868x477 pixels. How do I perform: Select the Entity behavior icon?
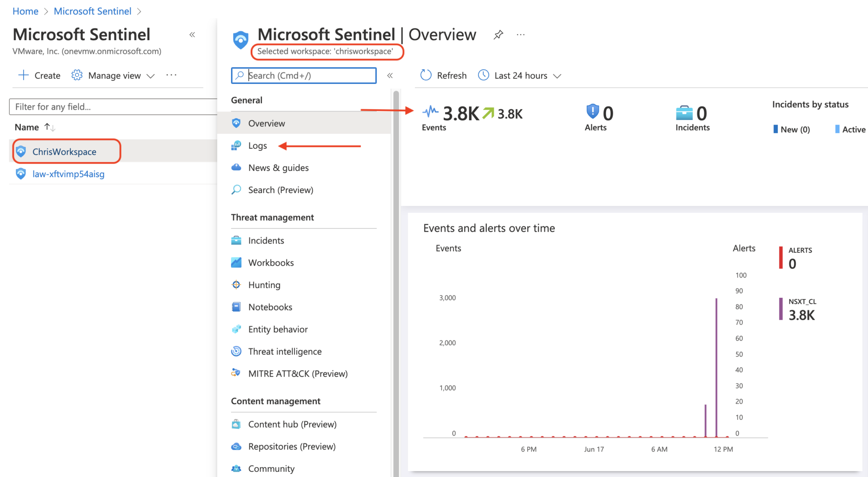click(x=236, y=329)
